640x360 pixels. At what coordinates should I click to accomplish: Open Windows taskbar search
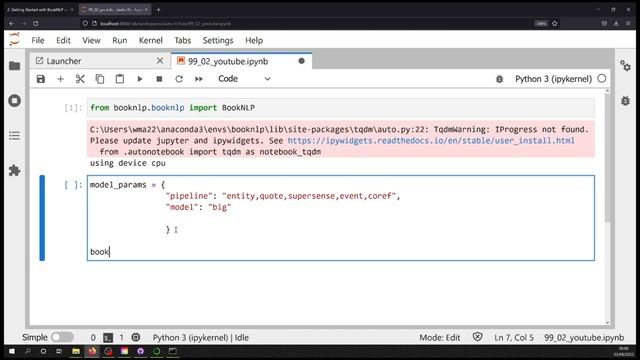click(x=27, y=351)
